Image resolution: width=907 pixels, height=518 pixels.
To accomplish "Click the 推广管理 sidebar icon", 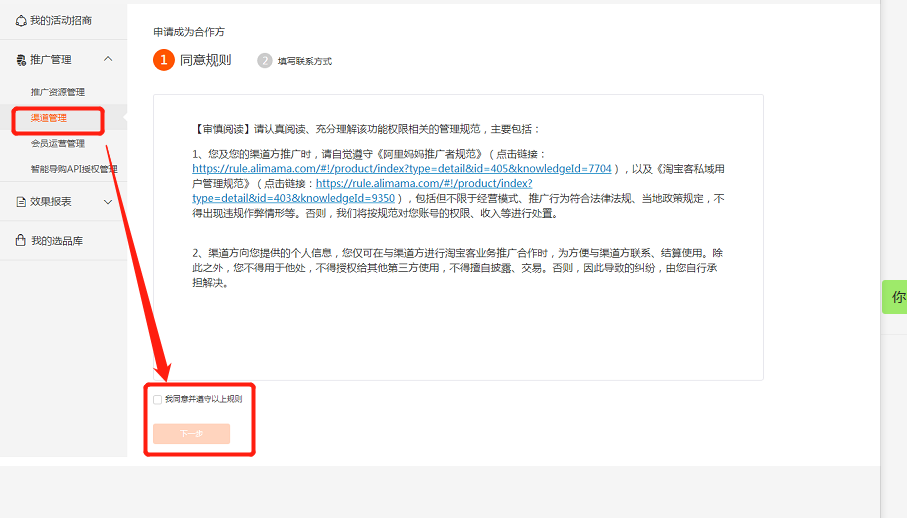I will pyautogui.click(x=21, y=60).
